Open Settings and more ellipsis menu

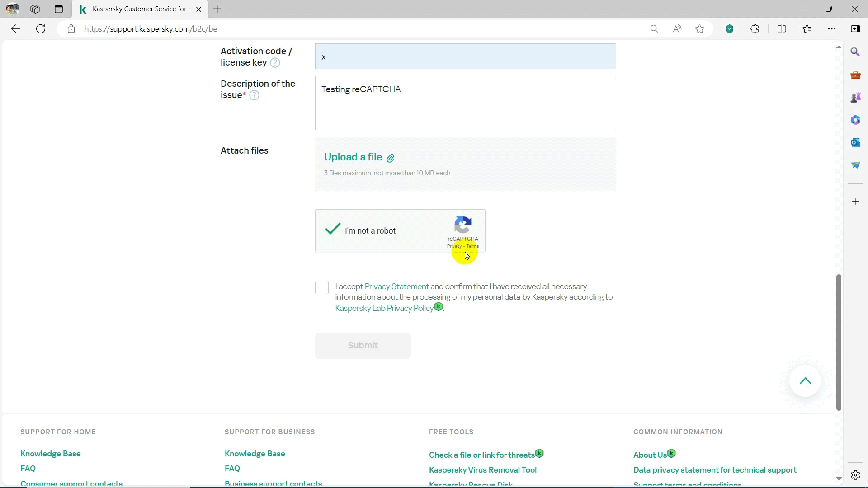click(831, 29)
